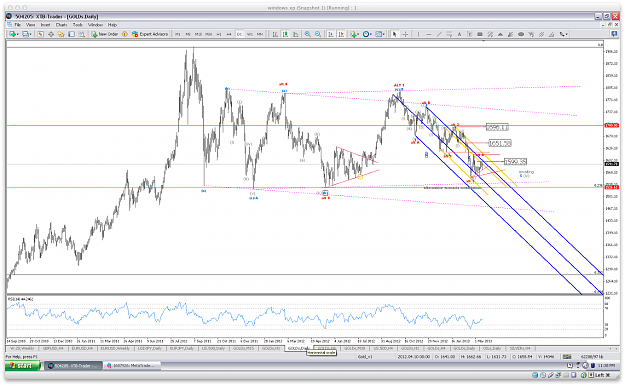
Task: Switch to the USDJPY,Daily chart tab
Action: click(x=149, y=348)
